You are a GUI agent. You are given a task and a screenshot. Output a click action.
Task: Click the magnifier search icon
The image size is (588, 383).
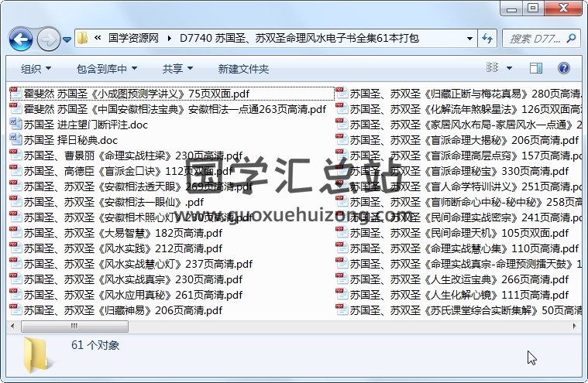click(571, 38)
